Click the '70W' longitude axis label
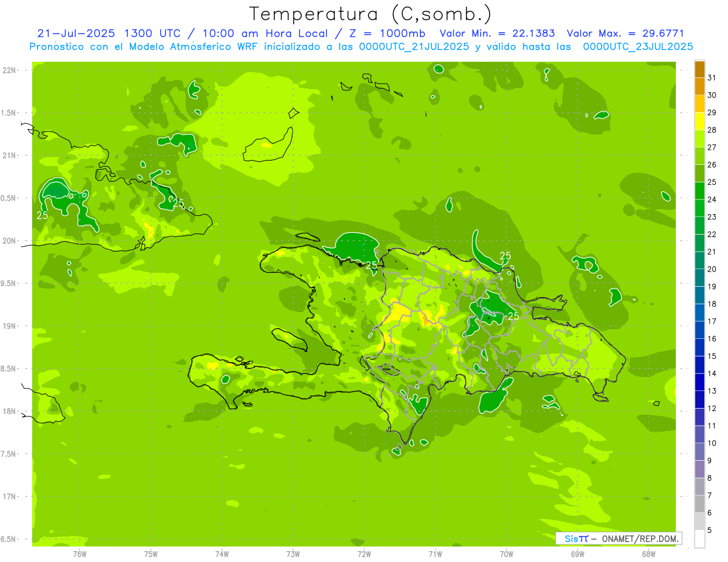 (507, 554)
